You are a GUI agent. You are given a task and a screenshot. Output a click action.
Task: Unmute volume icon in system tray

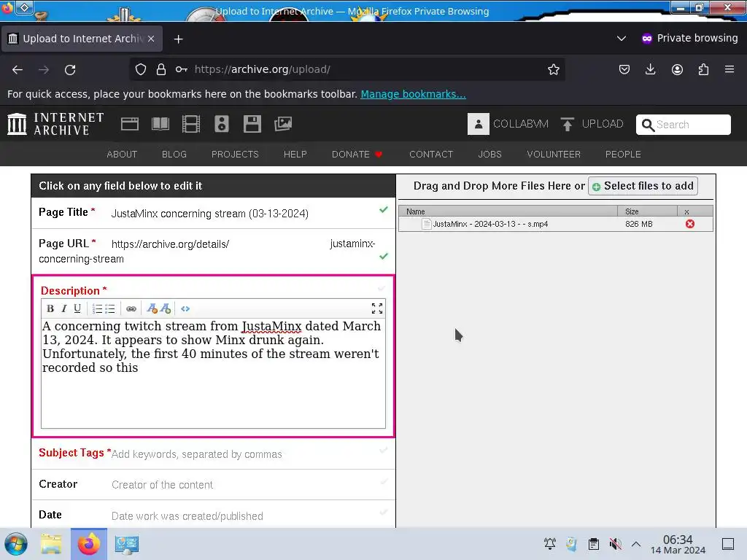pos(616,544)
